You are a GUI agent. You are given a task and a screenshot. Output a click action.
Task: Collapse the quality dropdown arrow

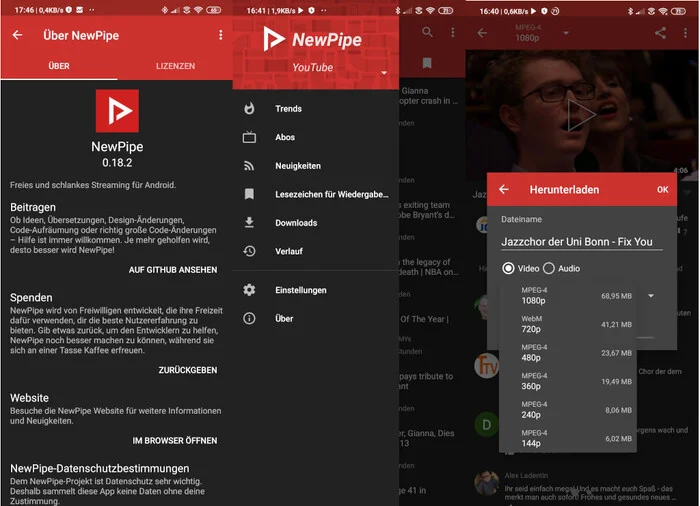[x=651, y=296]
